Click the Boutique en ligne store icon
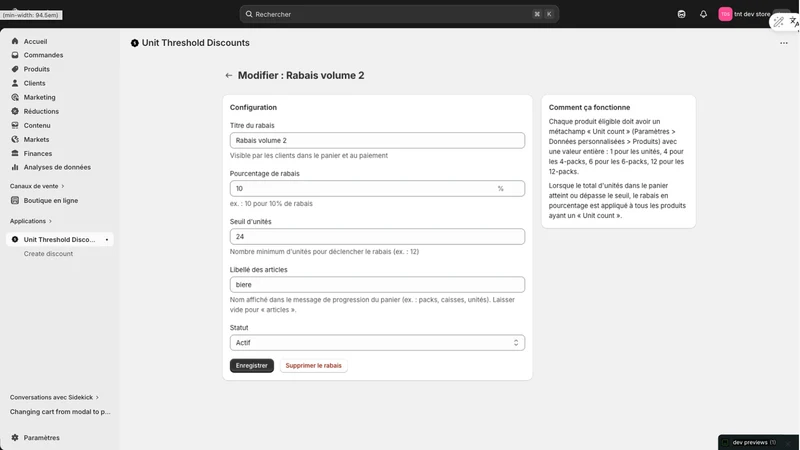This screenshot has width=800, height=450. click(15, 201)
